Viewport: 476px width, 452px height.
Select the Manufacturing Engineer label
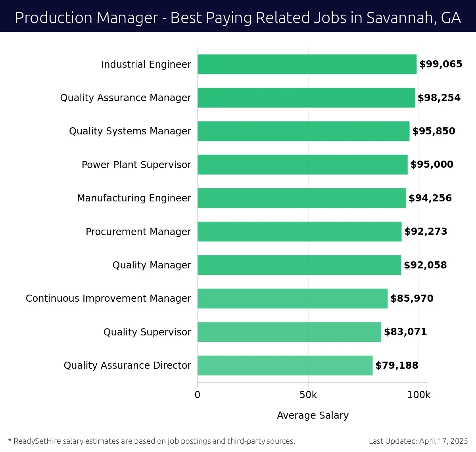[134, 198]
